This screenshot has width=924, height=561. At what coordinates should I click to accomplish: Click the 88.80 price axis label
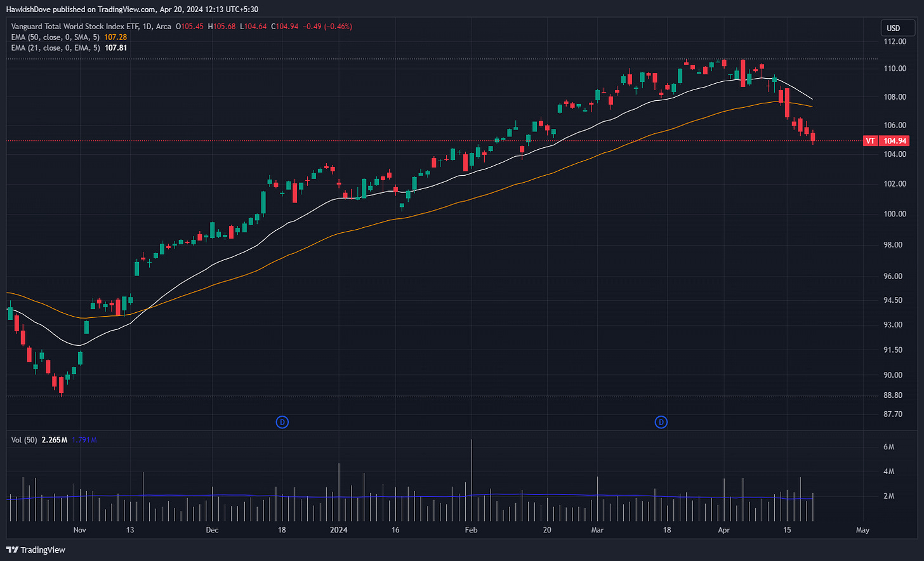tap(894, 395)
